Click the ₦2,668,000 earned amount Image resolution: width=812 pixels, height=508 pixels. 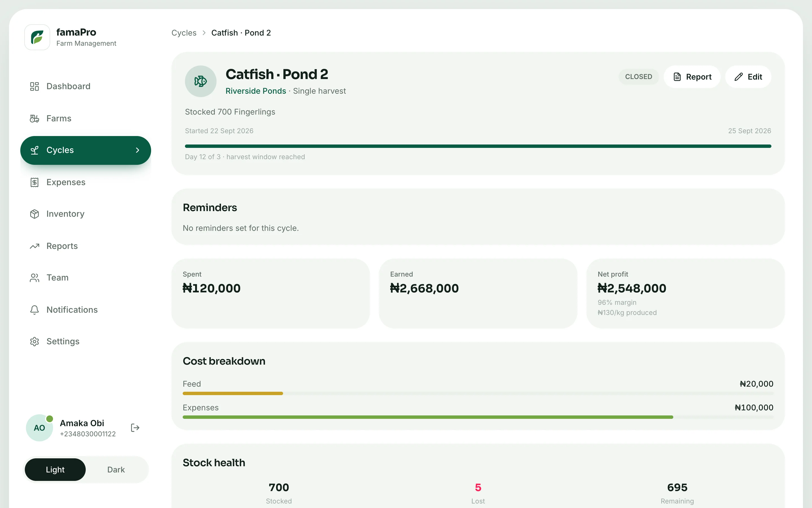424,288
